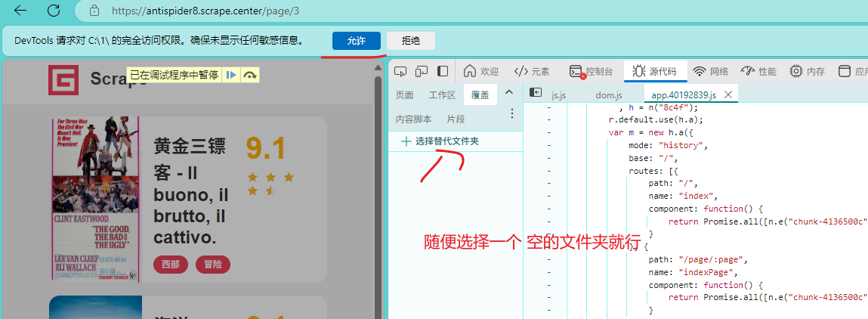Open the 黄金三镖客 movie title link
Viewport: 868px width, 319px height.
(191, 191)
